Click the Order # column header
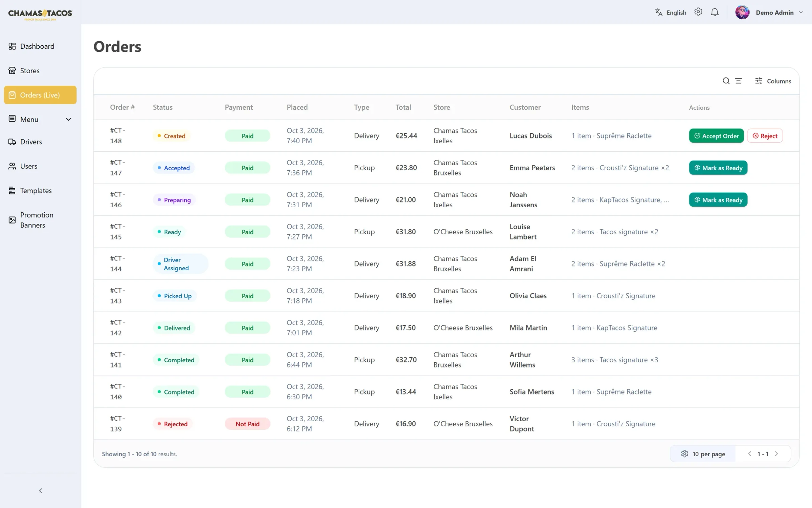Image resolution: width=812 pixels, height=508 pixels. point(122,107)
